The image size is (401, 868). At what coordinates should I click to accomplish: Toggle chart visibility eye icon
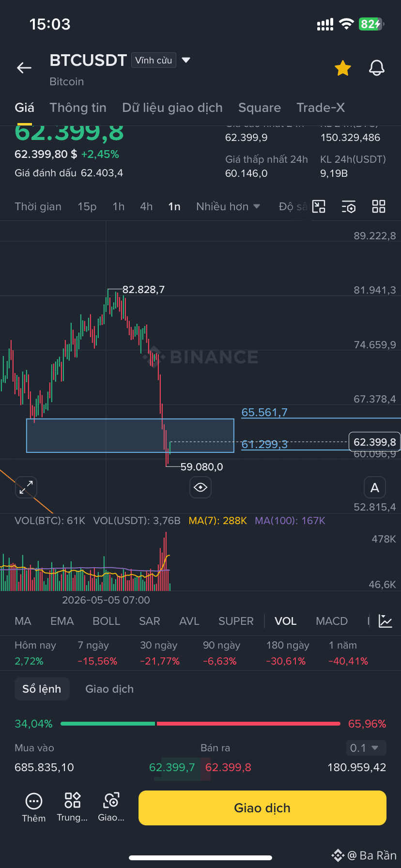pyautogui.click(x=200, y=487)
